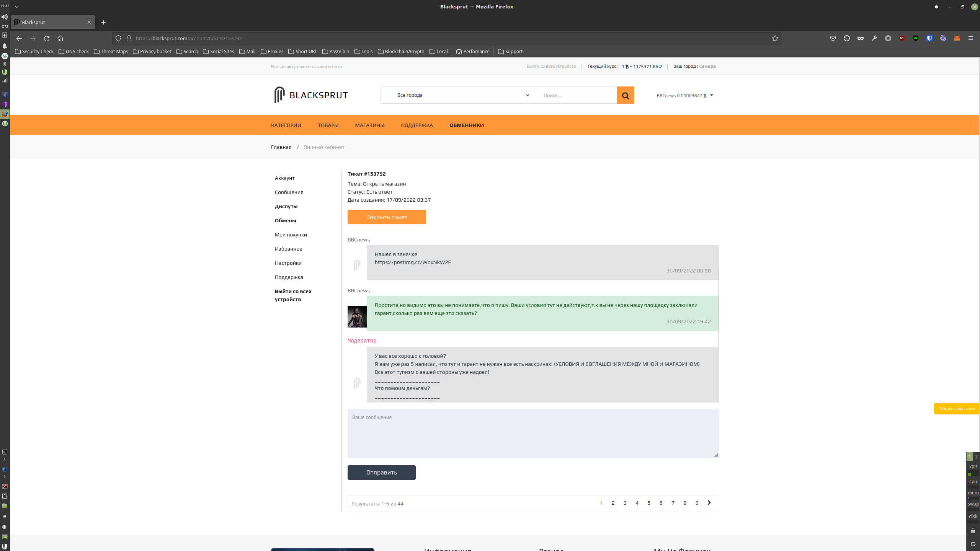This screenshot has width=980, height=551.
Task: Click the tracking protection shield icon
Action: (x=118, y=38)
